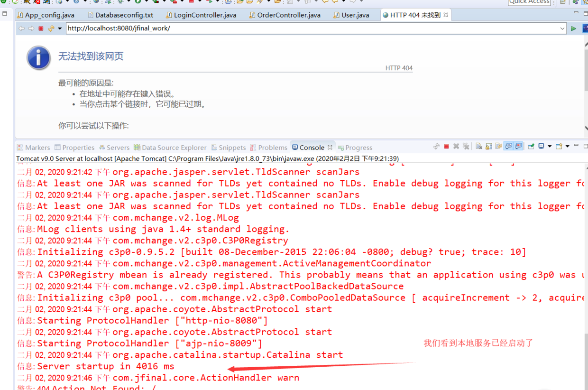The image size is (588, 390).
Task: Close the HTTP 404 browser tab
Action: 446,15
